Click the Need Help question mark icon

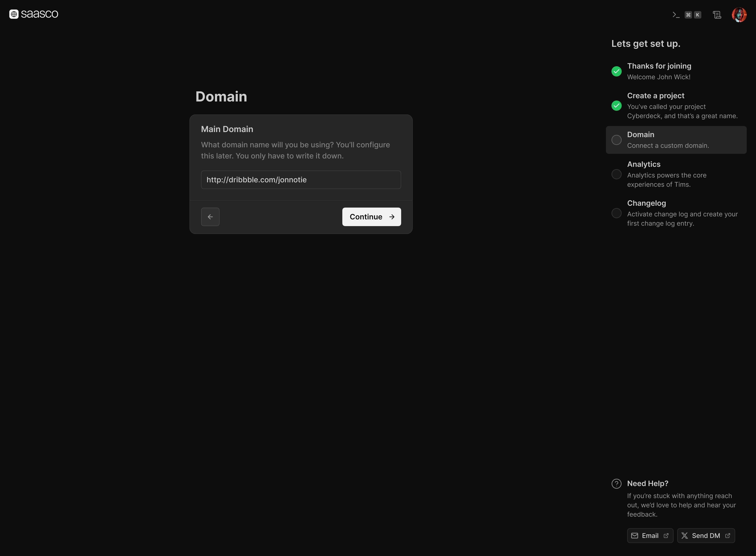616,484
